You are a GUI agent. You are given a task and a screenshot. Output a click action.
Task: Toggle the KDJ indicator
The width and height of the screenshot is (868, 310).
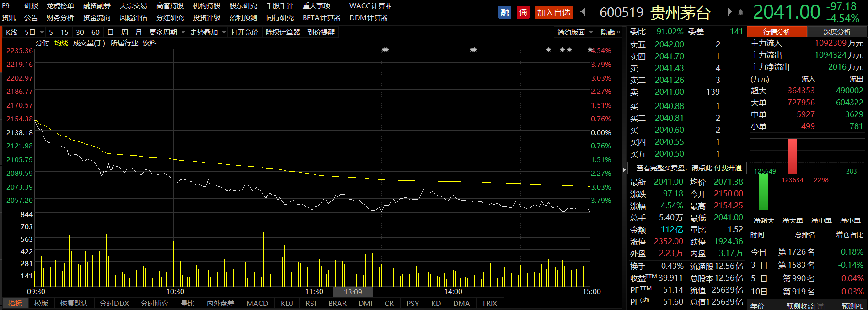pyautogui.click(x=287, y=303)
